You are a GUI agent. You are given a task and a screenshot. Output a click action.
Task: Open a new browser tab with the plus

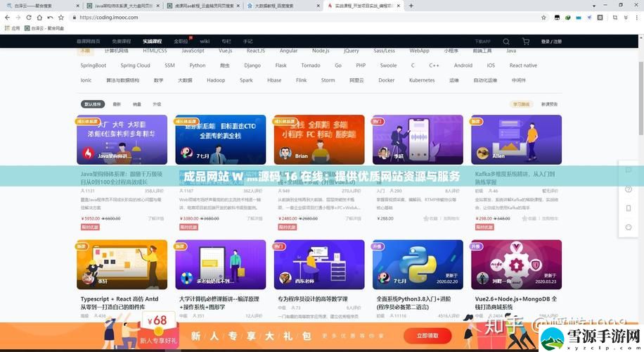pyautogui.click(x=411, y=6)
